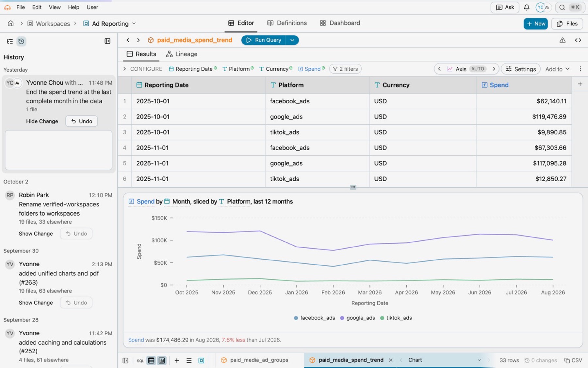Image resolution: width=588 pixels, height=368 pixels.
Task: Navigate forward with right arrow near query name
Action: click(139, 40)
